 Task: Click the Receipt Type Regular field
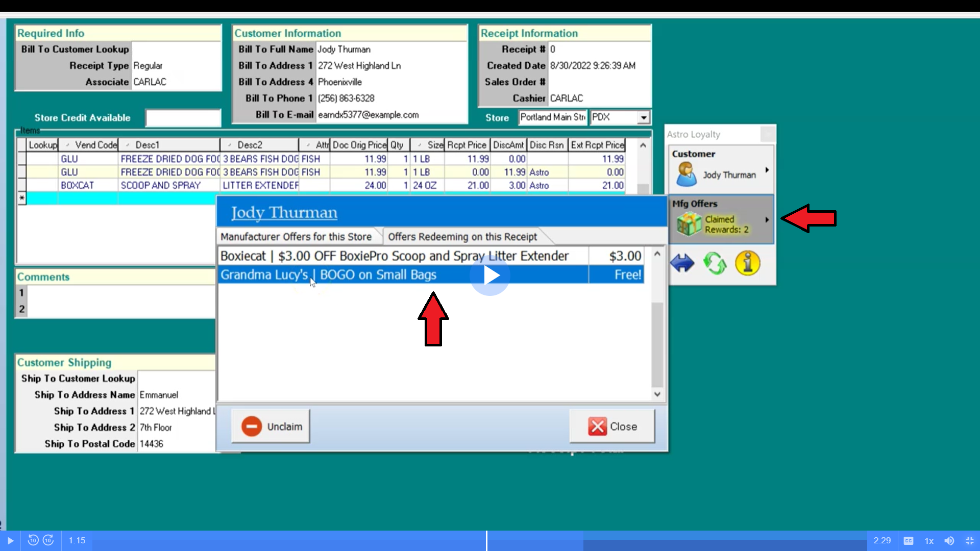coord(176,66)
